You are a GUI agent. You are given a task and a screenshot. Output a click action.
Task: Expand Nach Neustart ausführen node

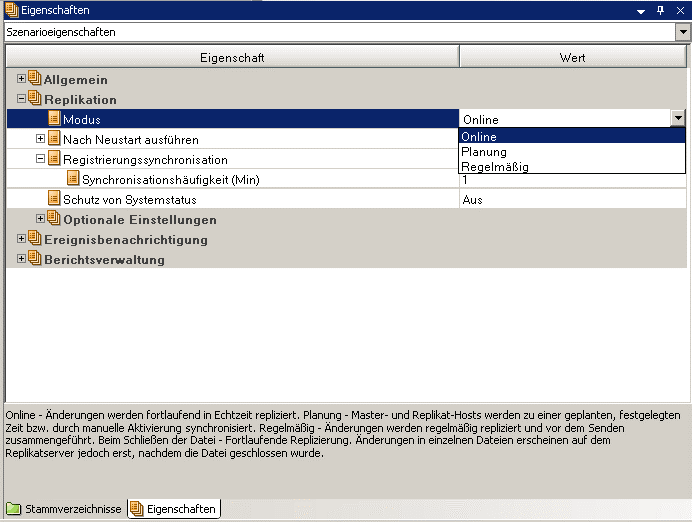[x=41, y=139]
